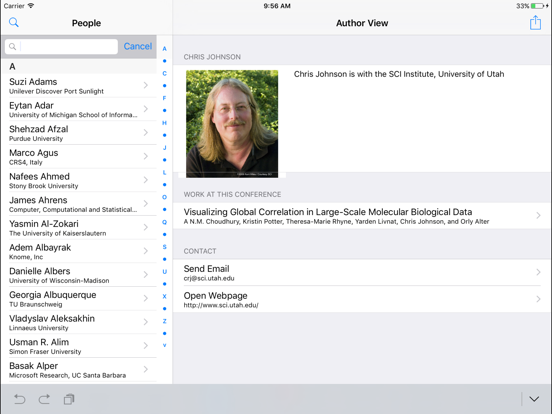Image resolution: width=552 pixels, height=414 pixels.
Task: Click the Author View title
Action: (362, 23)
